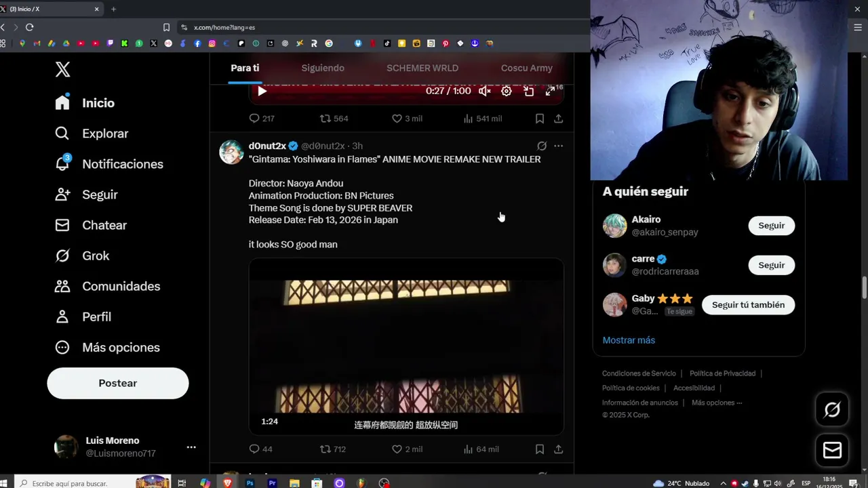This screenshot has height=488, width=868.
Task: Play the video at 0:27
Action: click(262, 91)
